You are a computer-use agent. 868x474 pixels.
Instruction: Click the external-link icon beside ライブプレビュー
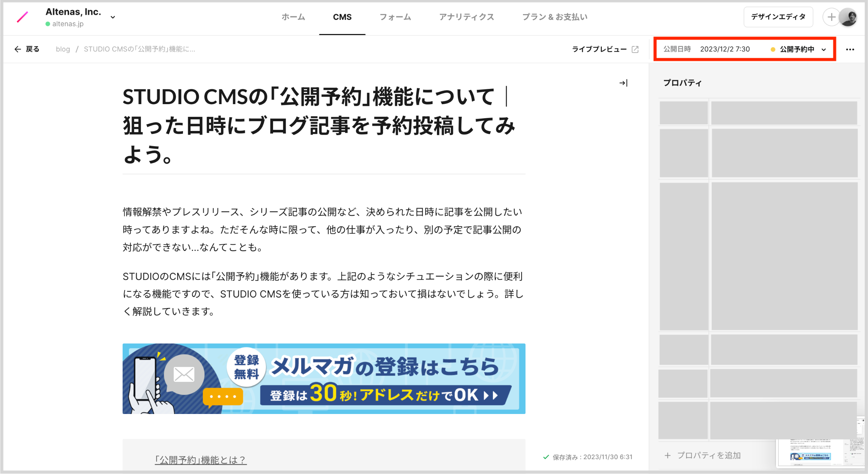[x=635, y=49]
